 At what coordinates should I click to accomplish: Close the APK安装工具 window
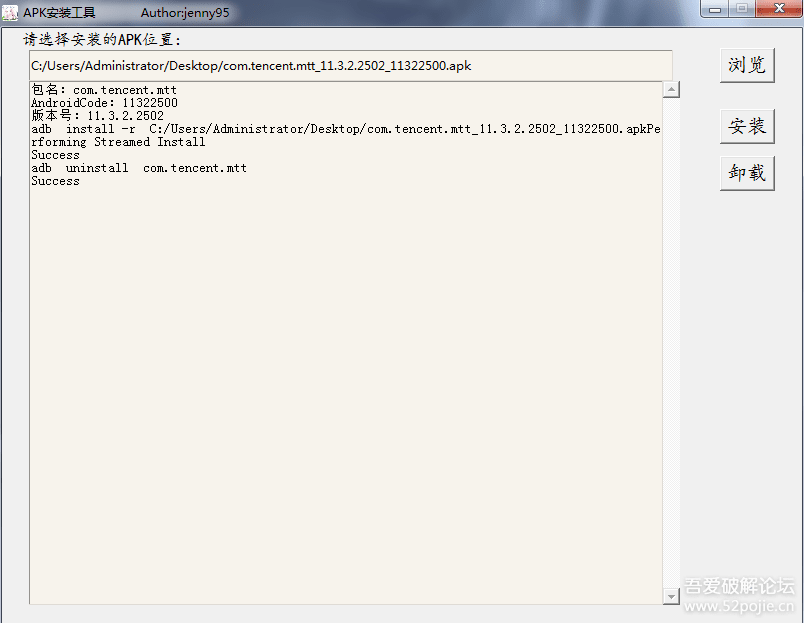point(779,9)
